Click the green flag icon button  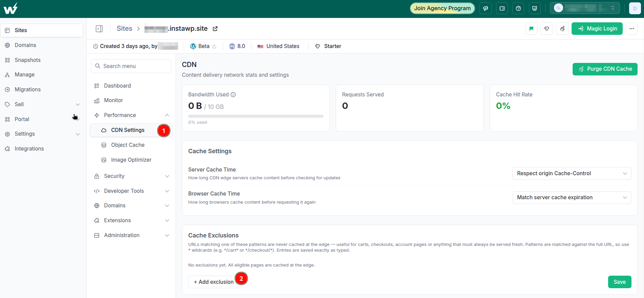pos(531,29)
